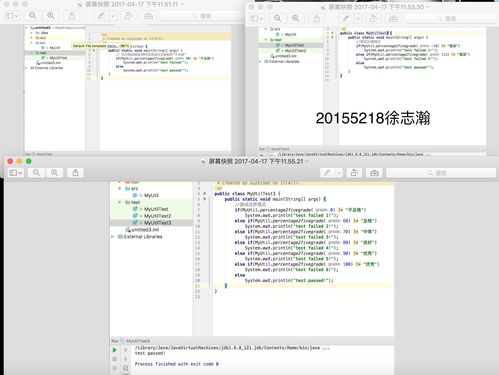Image resolution: width=499 pixels, height=375 pixels.
Task: Zoom in on the 11.55.21 Preview window
Action: tap(54, 172)
